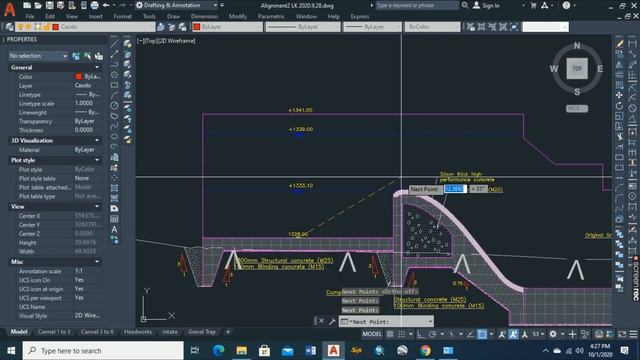This screenshot has width=640, height=360.
Task: Click Make Object's Layer Current icon
Action: tap(161, 27)
